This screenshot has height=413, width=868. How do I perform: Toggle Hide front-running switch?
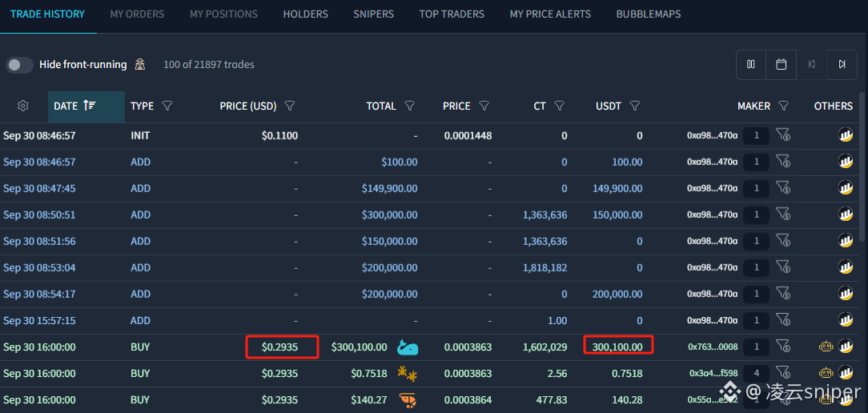[x=19, y=65]
